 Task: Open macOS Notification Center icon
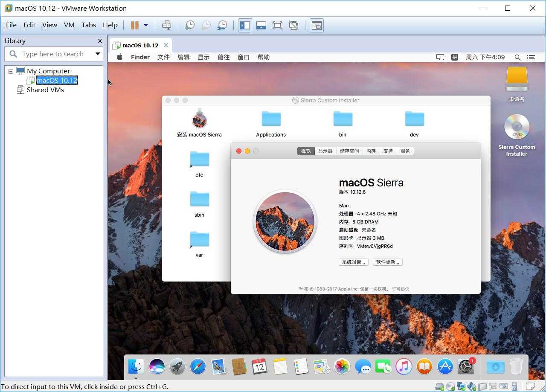(x=531, y=57)
